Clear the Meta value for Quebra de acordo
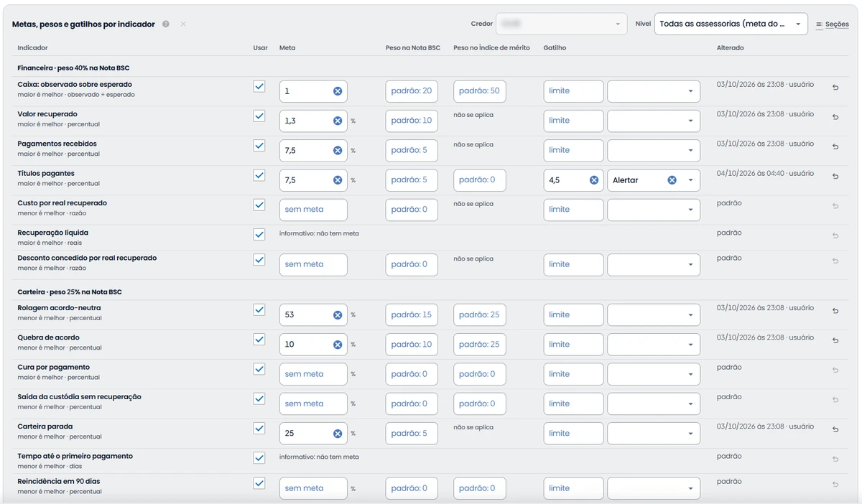Screen dimensions: 862x504 338,345
